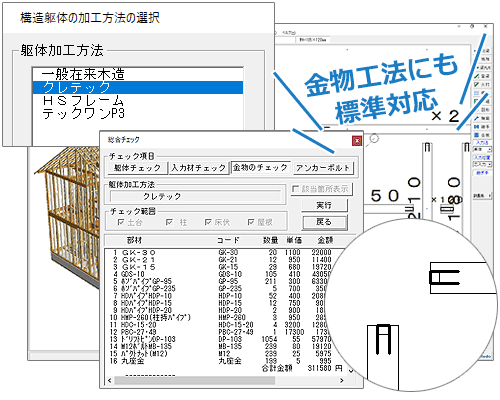Select 躯体チェック check item
Image resolution: width=500 pixels, height=400 pixels.
[x=137, y=168]
